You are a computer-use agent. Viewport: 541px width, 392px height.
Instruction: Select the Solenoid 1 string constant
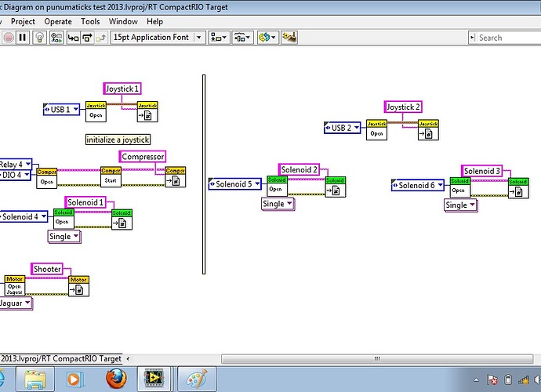[x=85, y=202]
